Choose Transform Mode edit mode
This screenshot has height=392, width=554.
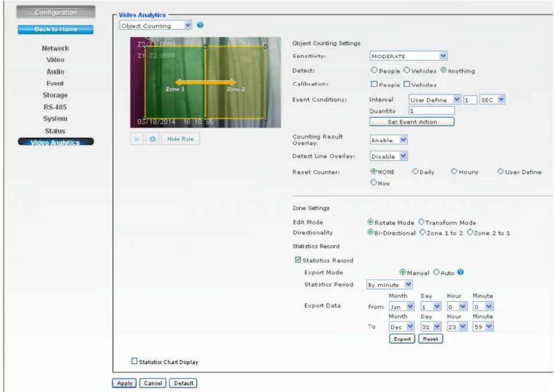pyautogui.click(x=422, y=223)
